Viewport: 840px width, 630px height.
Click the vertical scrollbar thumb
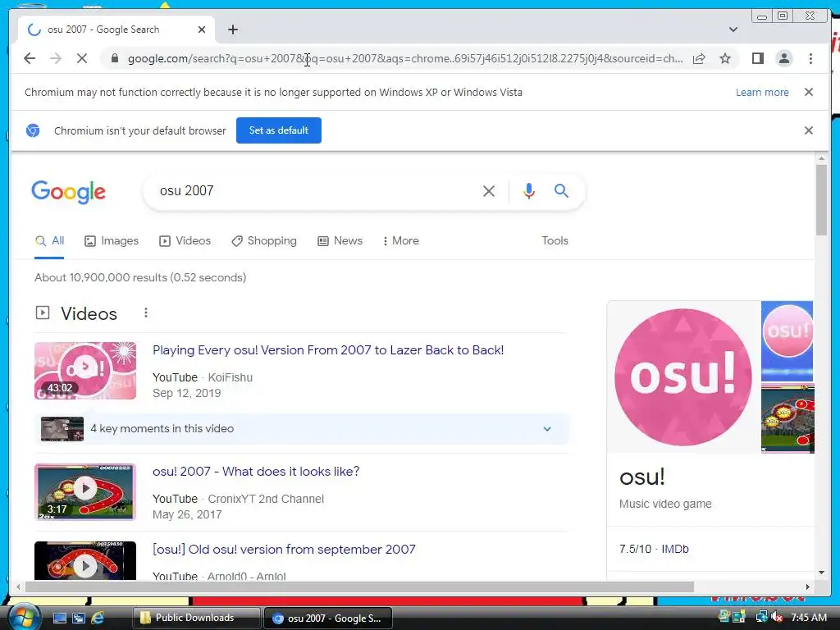[x=821, y=199]
